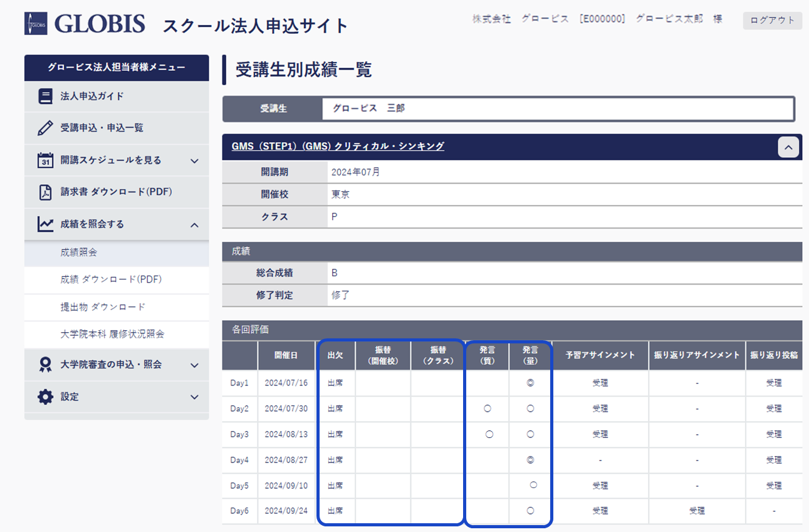Click the gear icon beside 設定
The height and width of the screenshot is (532, 809).
coord(45,397)
